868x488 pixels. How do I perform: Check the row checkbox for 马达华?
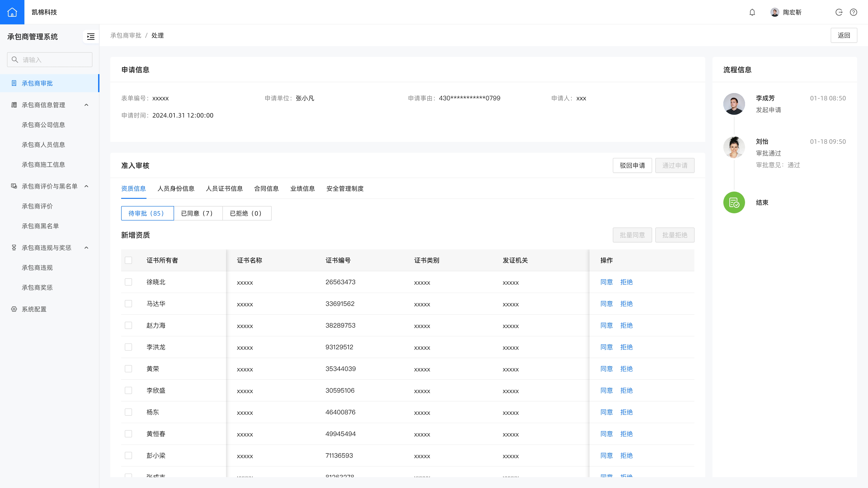coord(128,304)
